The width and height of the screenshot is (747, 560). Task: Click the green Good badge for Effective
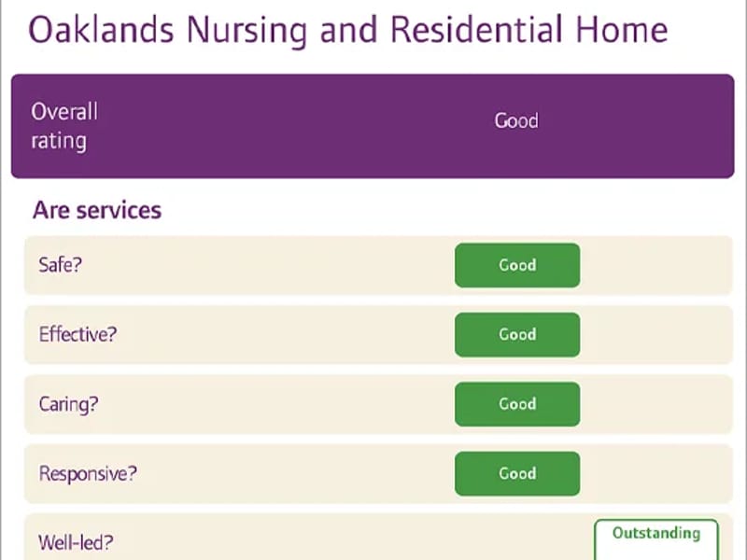point(517,335)
